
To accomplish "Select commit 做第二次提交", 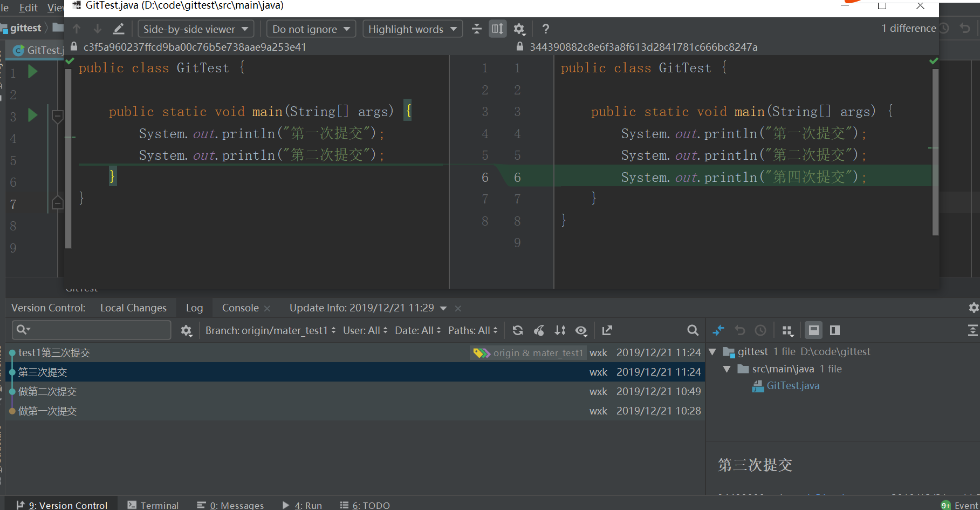I will coord(355,391).
